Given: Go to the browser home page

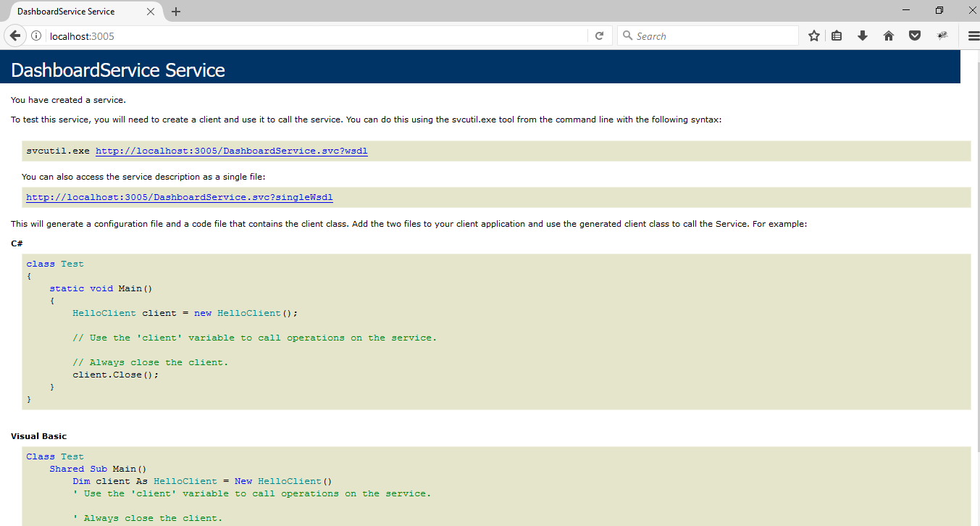Looking at the screenshot, I should pos(888,35).
